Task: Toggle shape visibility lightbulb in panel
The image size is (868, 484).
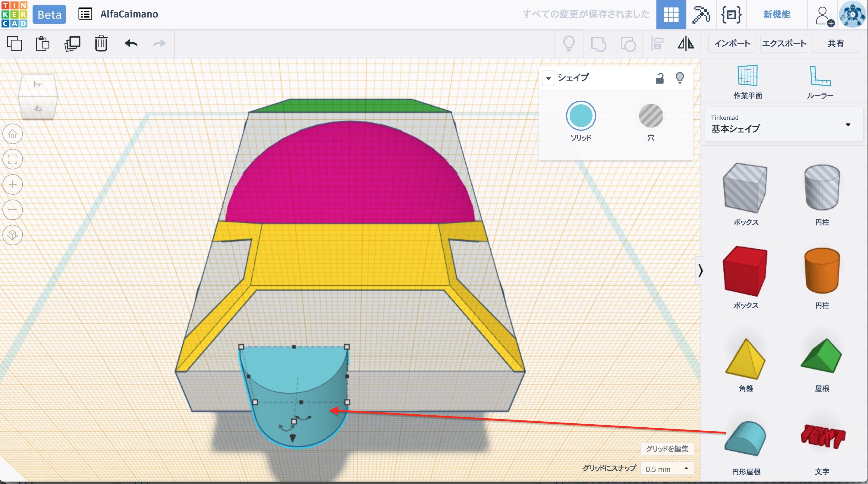Action: coord(680,78)
